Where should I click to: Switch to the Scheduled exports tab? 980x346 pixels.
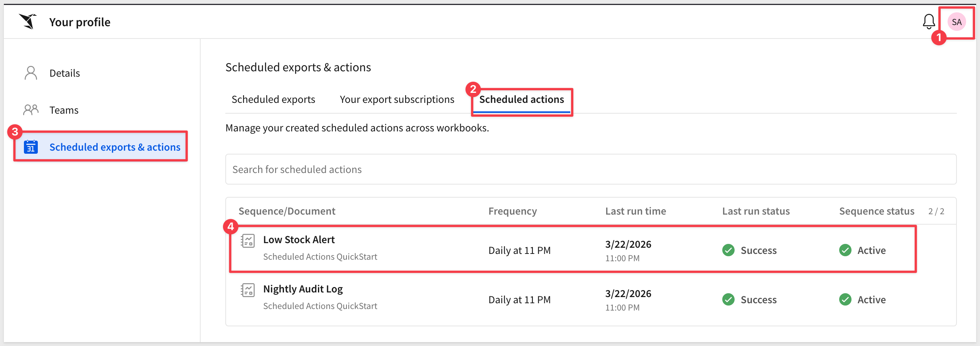[x=273, y=99]
